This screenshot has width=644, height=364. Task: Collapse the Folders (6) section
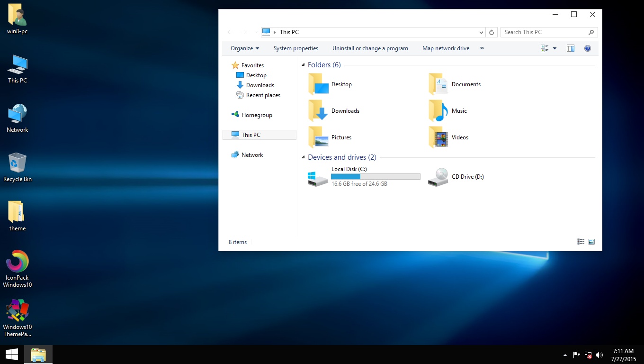303,64
